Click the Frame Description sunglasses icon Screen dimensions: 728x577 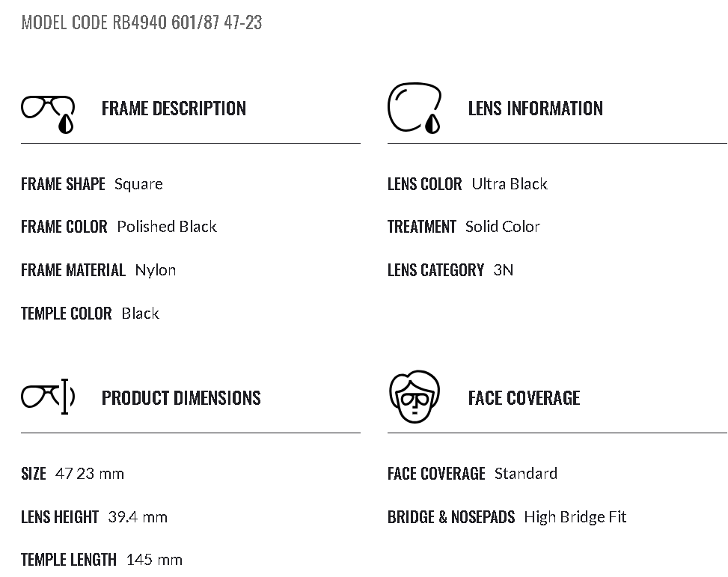point(48,113)
